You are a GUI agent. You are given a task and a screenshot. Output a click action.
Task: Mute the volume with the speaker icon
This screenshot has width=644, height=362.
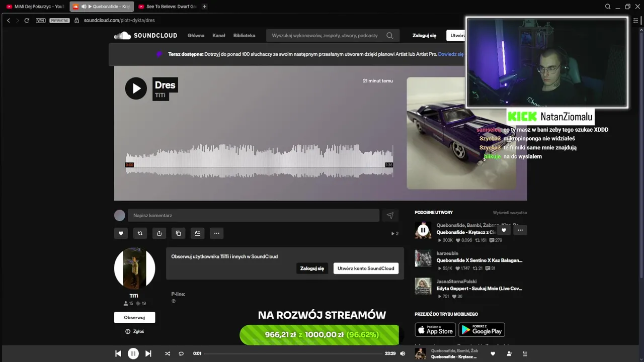pyautogui.click(x=403, y=353)
